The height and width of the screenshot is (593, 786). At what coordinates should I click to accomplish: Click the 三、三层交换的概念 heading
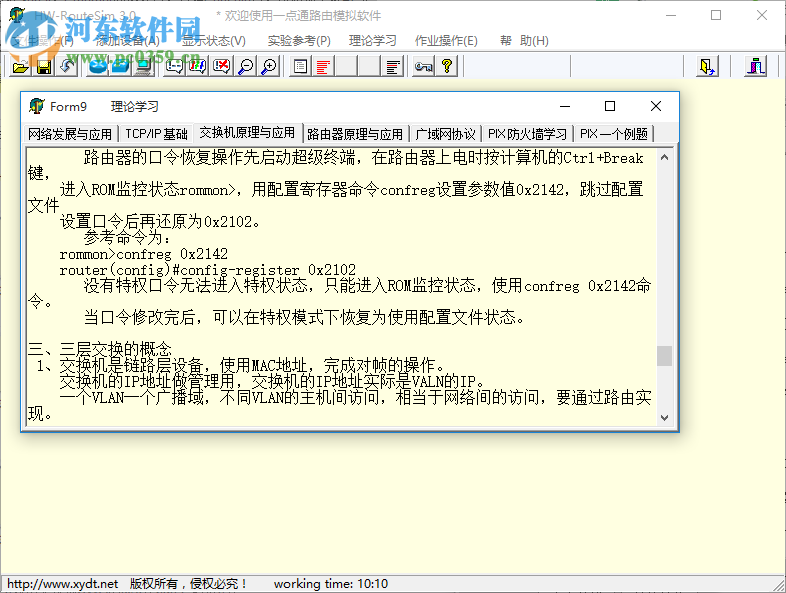click(100, 349)
